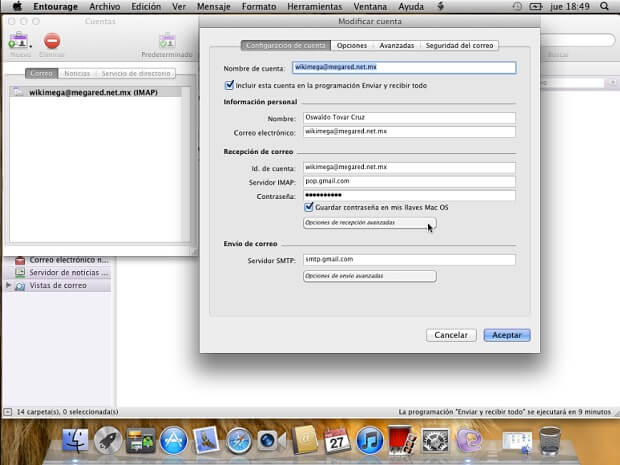
Task: Open Mail stamp icon in dock
Action: tap(206, 440)
